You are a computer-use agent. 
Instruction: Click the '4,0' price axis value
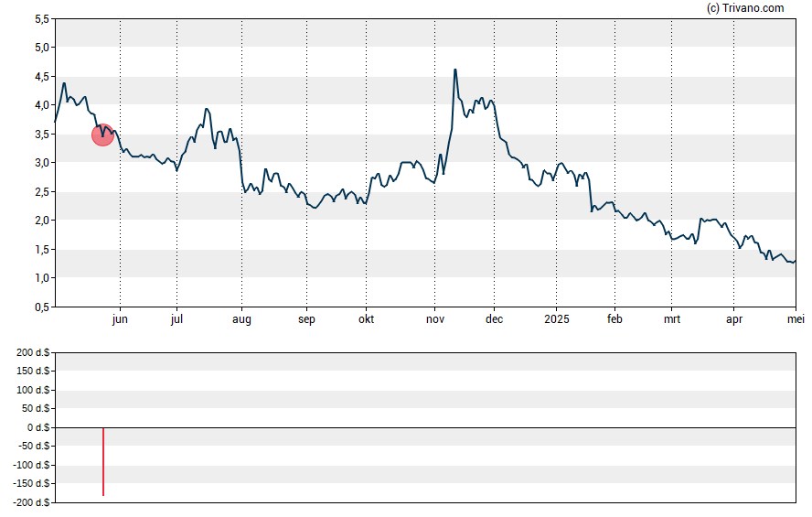click(x=42, y=105)
